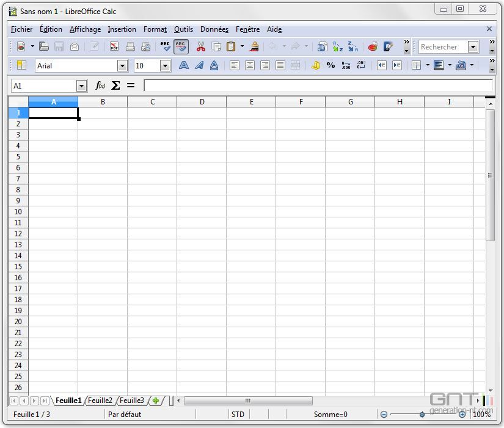
Task: Justify cell content
Action: [280, 65]
